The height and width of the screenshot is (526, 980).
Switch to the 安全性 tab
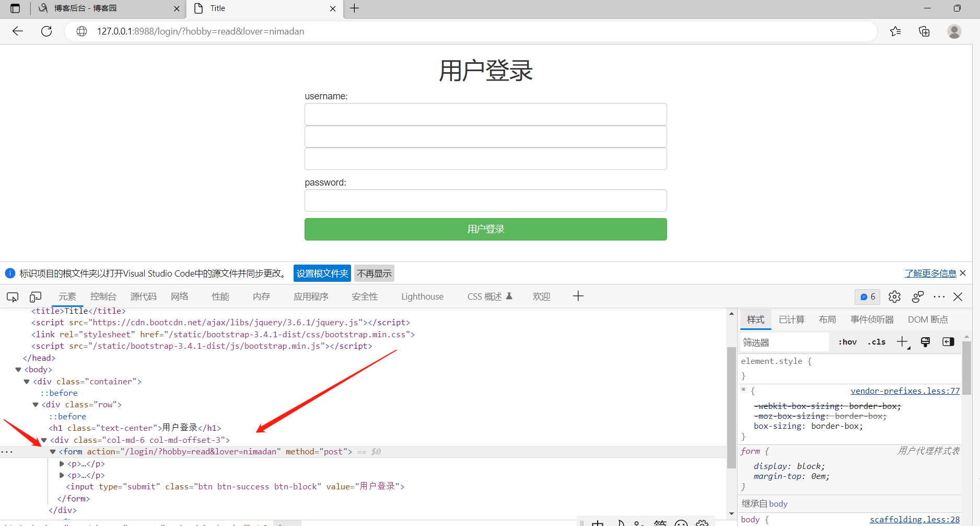point(365,296)
